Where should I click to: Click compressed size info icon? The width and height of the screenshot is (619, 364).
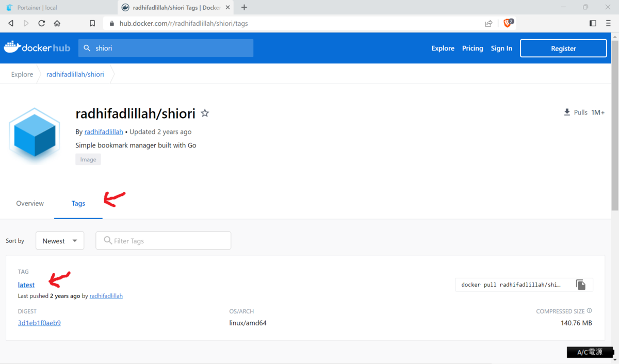click(x=589, y=311)
